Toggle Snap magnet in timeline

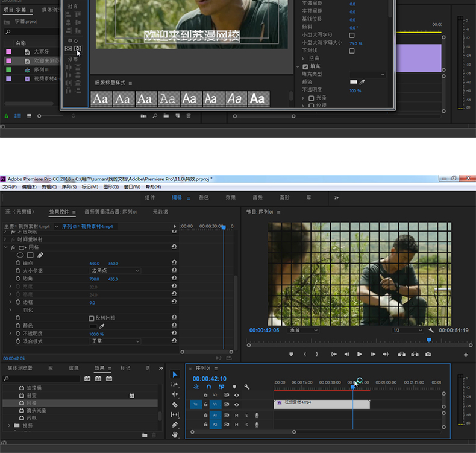tap(208, 387)
